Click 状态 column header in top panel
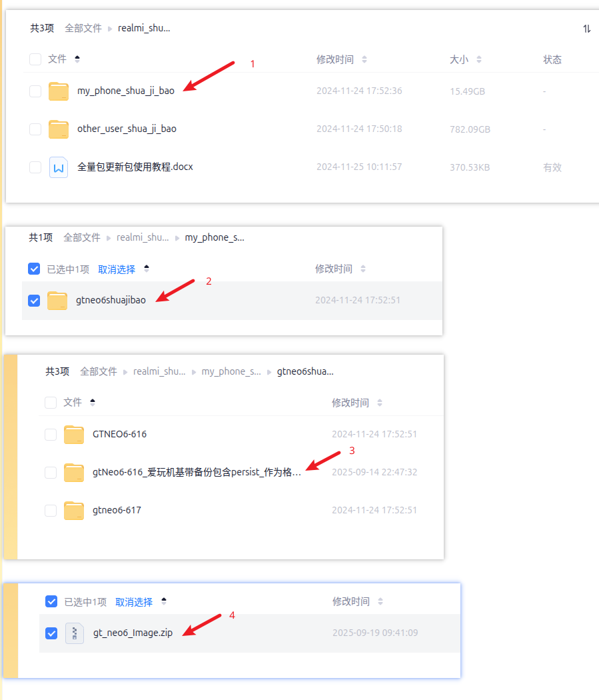Image resolution: width=599 pixels, height=700 pixels. 552,60
